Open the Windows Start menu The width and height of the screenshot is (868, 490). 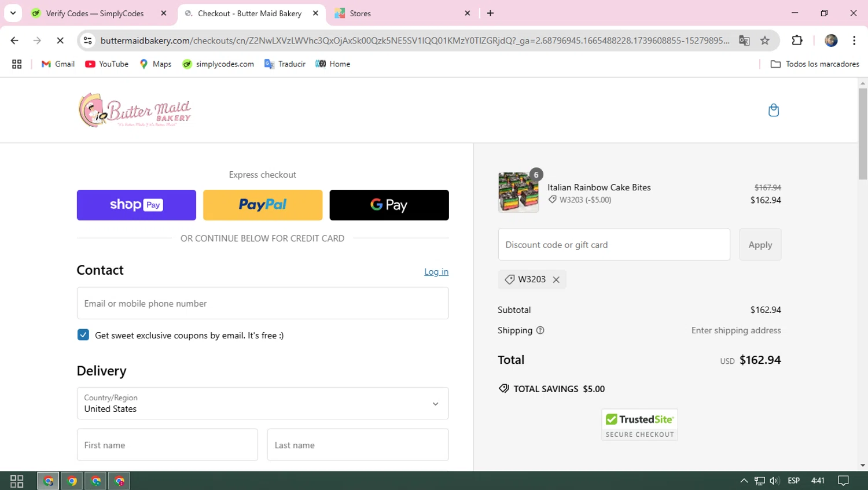tap(17, 481)
